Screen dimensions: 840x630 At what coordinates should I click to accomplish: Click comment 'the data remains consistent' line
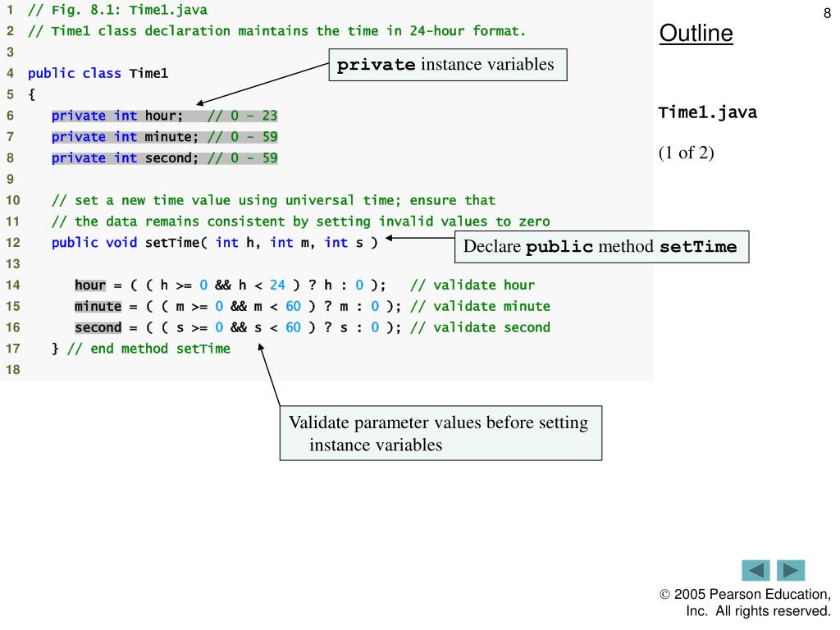coord(300,221)
